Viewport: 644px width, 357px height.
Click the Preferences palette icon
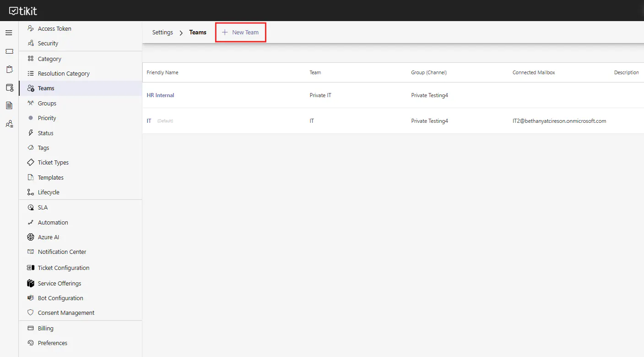click(x=31, y=343)
